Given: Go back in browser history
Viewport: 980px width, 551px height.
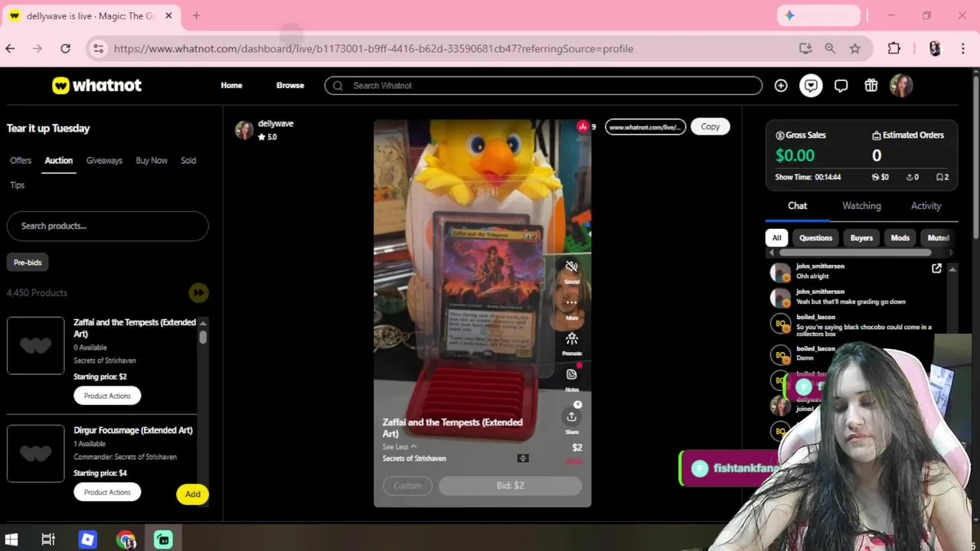Looking at the screenshot, I should pyautogui.click(x=10, y=48).
